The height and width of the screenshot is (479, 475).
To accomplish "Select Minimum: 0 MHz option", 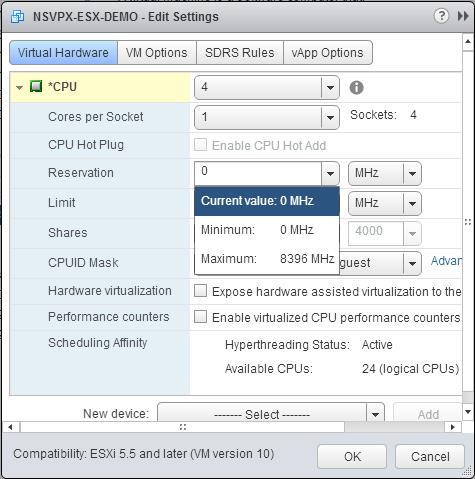I will (x=267, y=230).
